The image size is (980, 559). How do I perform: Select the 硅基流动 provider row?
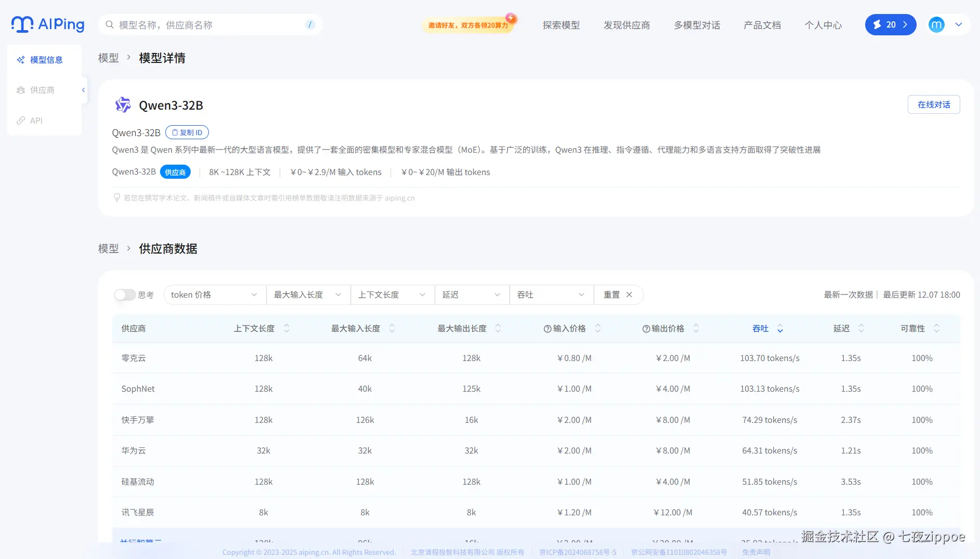[536, 482]
